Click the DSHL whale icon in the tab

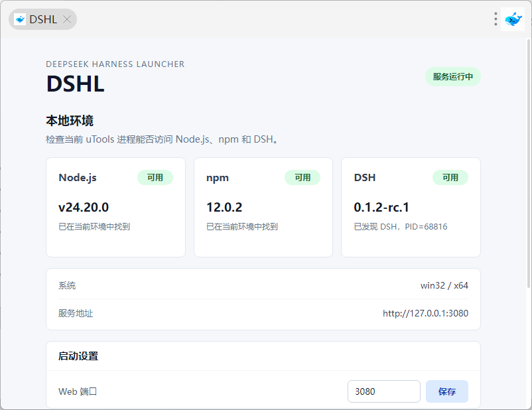click(20, 19)
